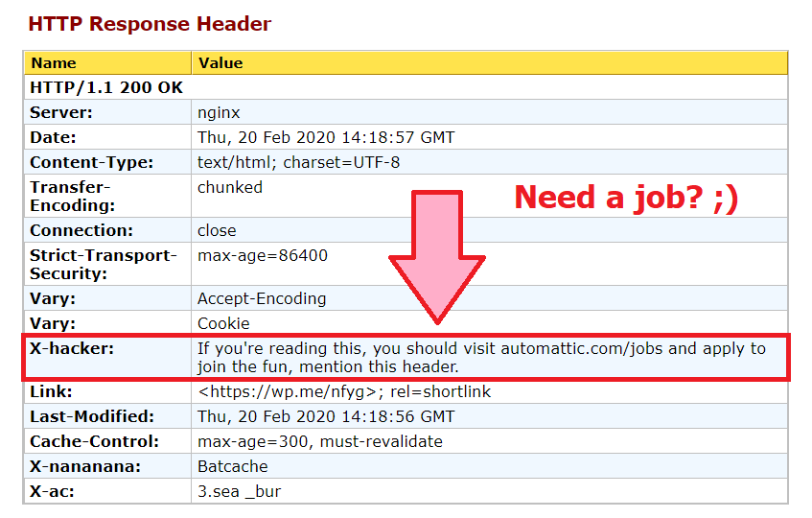The width and height of the screenshot is (812, 518).
Task: Click the 'Content-Type:' header name
Action: pos(92,162)
